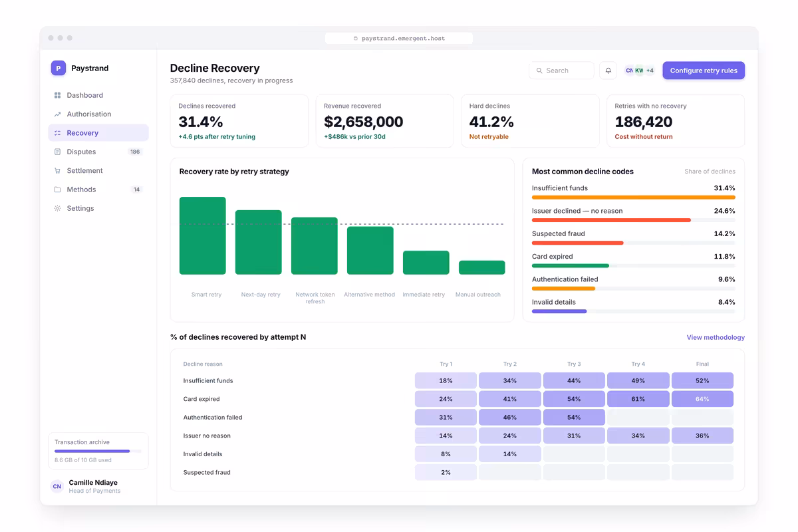The width and height of the screenshot is (798, 532).
Task: Click the Retries with no recovery card
Action: tap(676, 121)
